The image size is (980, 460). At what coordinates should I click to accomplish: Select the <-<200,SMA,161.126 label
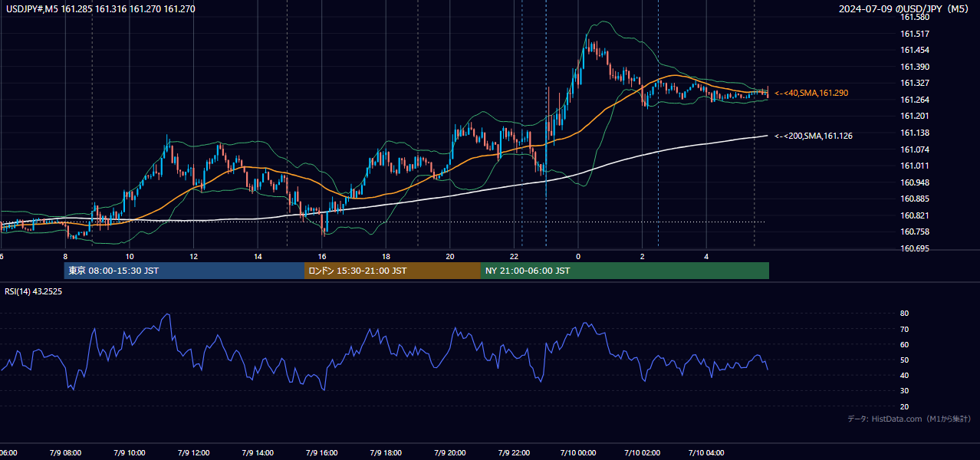[814, 136]
